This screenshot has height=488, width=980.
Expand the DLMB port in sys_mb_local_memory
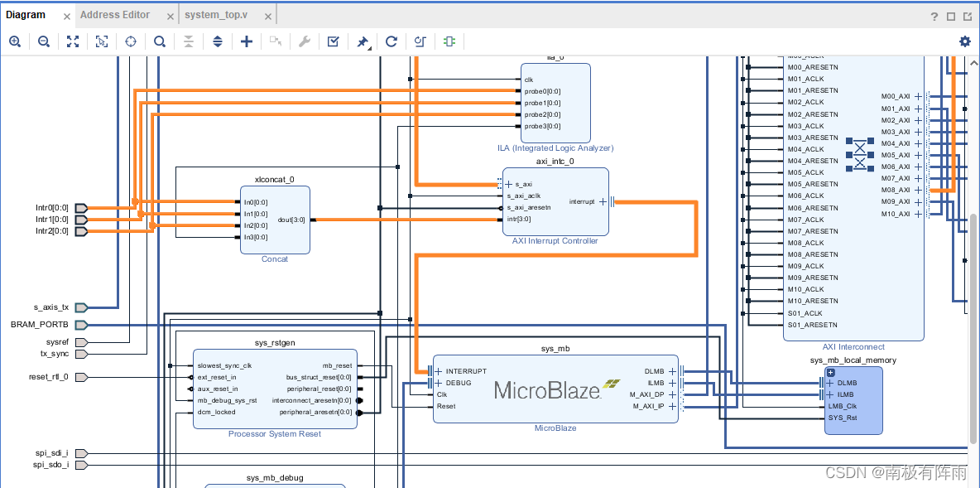[x=830, y=382]
